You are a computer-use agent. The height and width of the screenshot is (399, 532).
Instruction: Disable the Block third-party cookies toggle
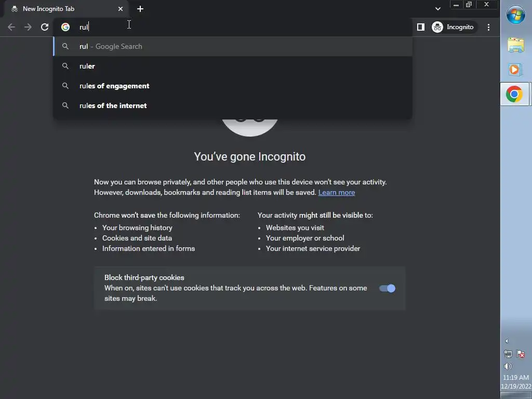(387, 288)
